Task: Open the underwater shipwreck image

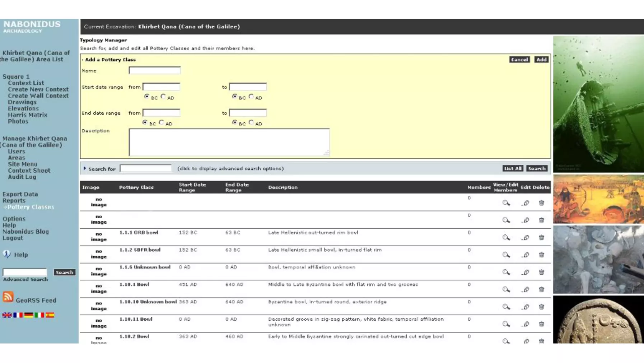Action: click(598, 104)
